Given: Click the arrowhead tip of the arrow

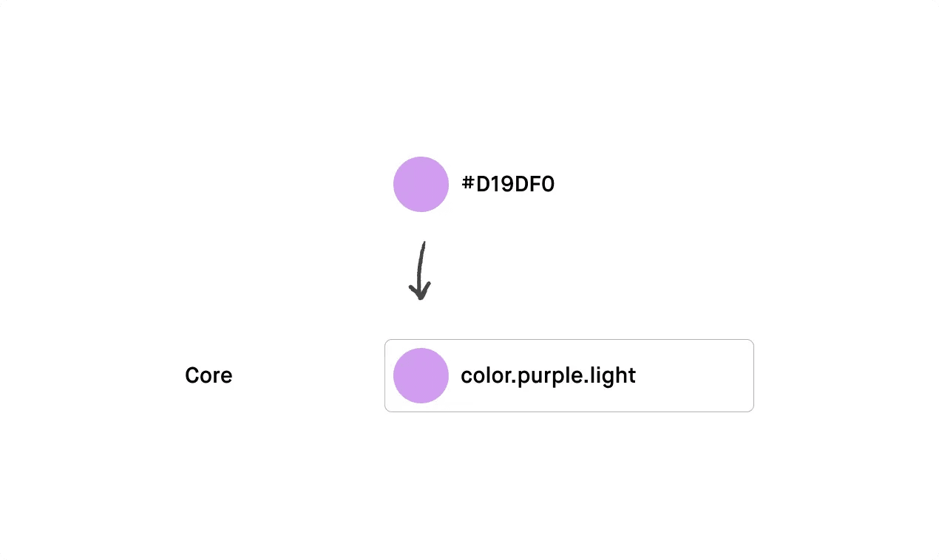Looking at the screenshot, I should pyautogui.click(x=420, y=298).
